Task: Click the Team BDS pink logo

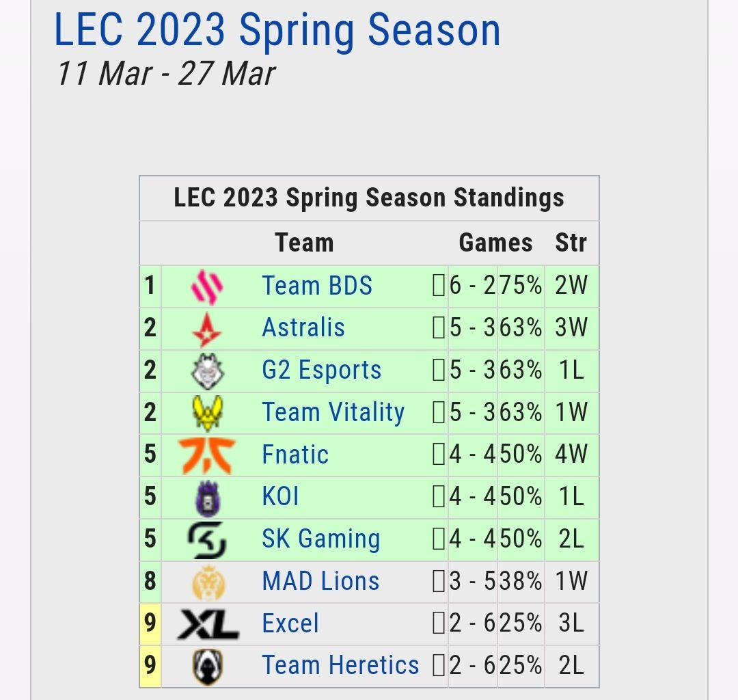Action: tap(207, 286)
